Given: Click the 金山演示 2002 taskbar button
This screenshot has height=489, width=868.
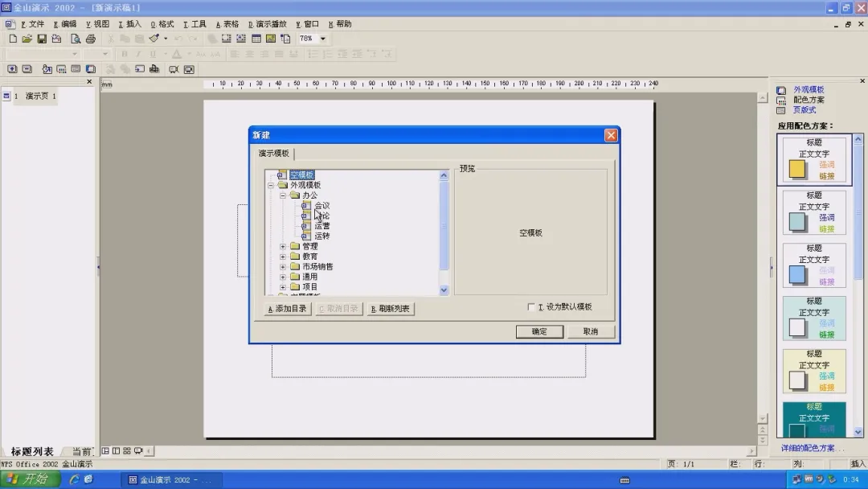Looking at the screenshot, I should 170,479.
